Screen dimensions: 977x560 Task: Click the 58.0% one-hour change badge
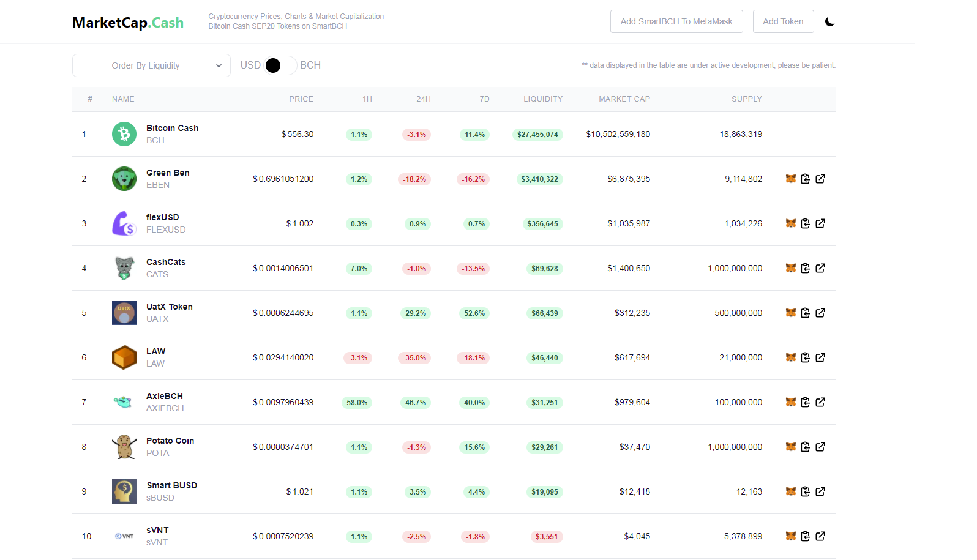[x=357, y=403]
